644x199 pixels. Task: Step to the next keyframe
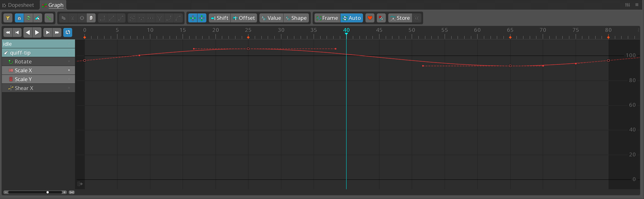[48, 32]
